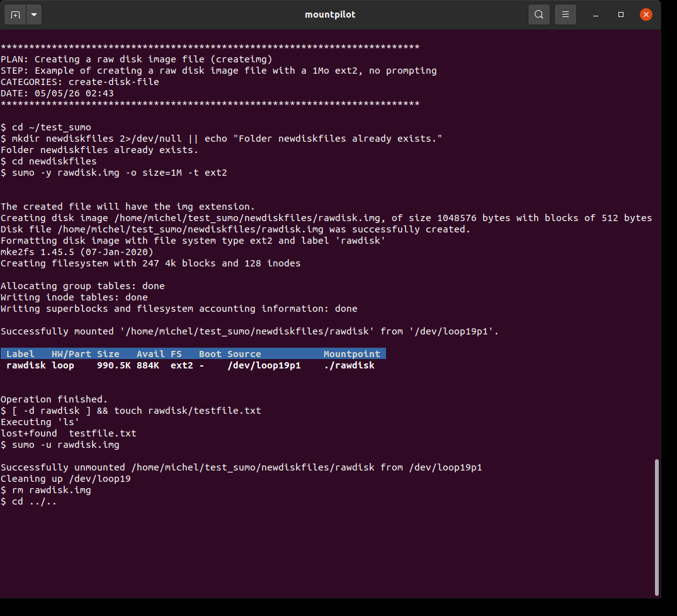Click the '$ cd ../..' command
Image resolution: width=677 pixels, height=616 pixels.
point(29,501)
